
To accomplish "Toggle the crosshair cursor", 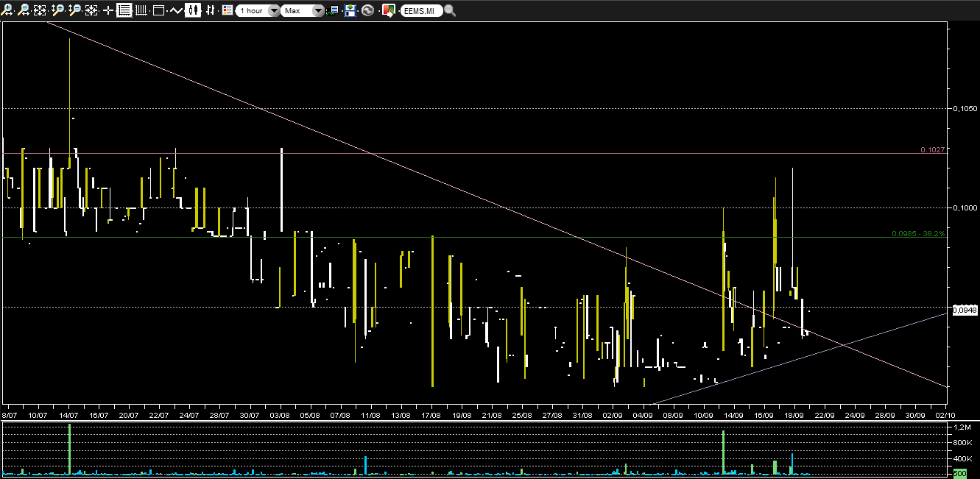I will [108, 10].
